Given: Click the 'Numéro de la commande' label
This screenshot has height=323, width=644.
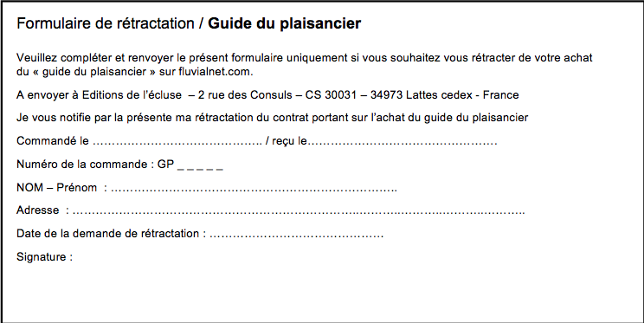Looking at the screenshot, I should (81, 165).
